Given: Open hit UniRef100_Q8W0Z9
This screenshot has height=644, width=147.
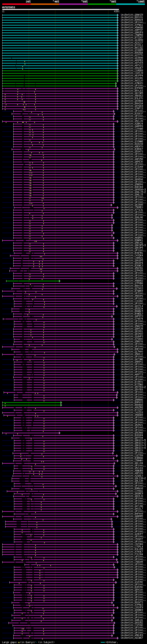Looking at the screenshot, I should click(132, 15).
